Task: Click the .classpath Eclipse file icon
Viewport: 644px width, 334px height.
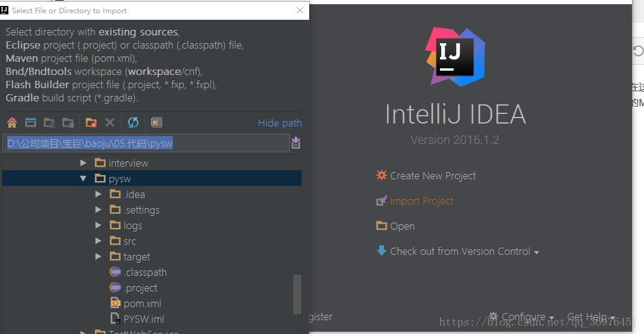Action: 115,272
